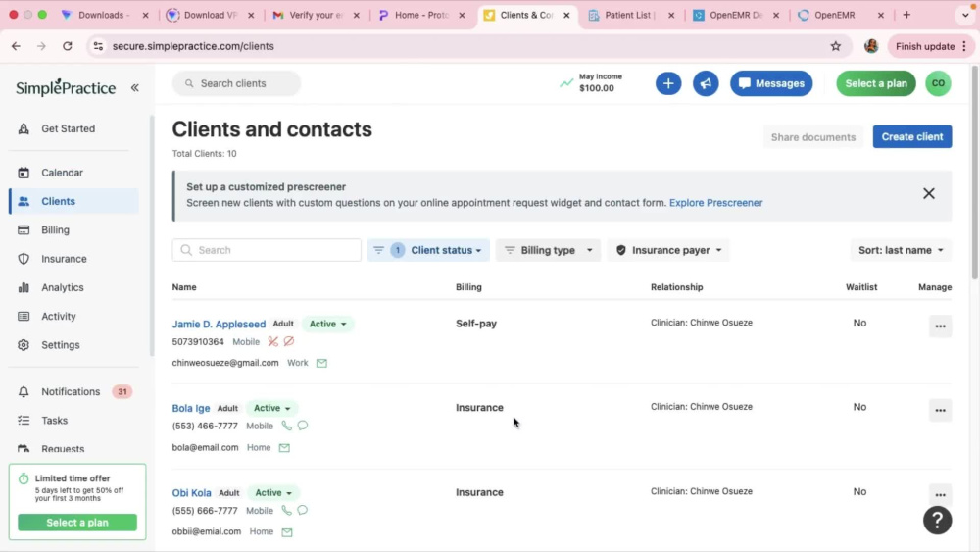The image size is (980, 552).
Task: Open the Sort: last name dropdown
Action: point(901,250)
